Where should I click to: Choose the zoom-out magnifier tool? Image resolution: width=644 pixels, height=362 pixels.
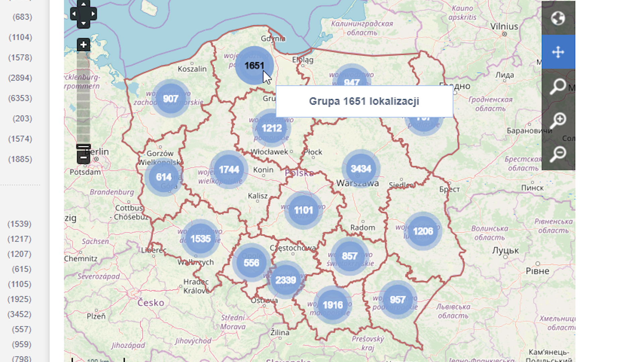click(558, 154)
